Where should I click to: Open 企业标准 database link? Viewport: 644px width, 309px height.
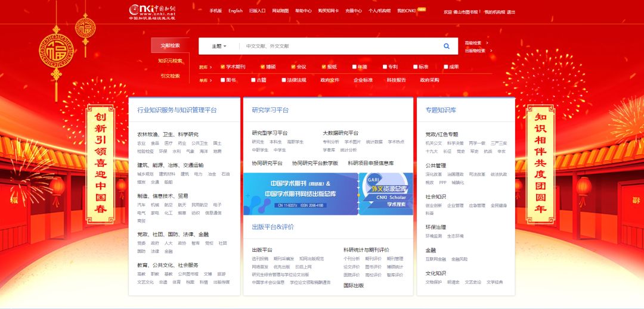363,80
